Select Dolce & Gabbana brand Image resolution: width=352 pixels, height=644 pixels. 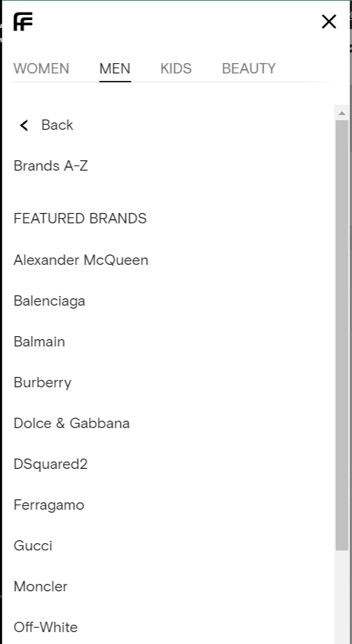(x=71, y=424)
